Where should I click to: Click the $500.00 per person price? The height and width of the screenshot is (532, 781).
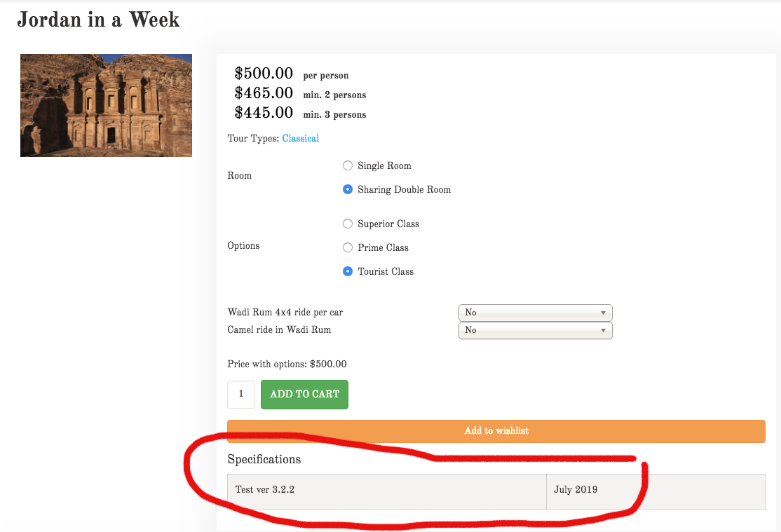click(x=264, y=74)
